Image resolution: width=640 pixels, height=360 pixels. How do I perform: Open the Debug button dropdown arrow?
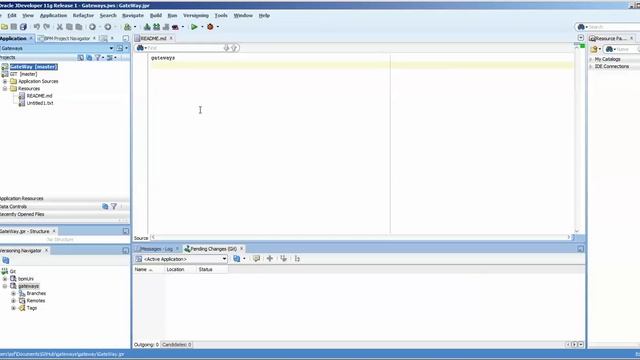point(218,27)
